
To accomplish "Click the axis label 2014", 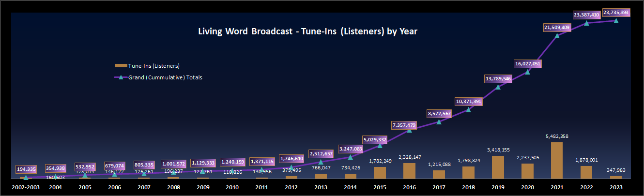I will coord(350,187).
